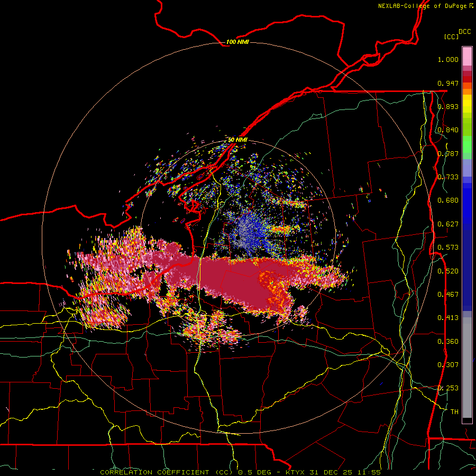The width and height of the screenshot is (476, 476).
Task: Click the 0.840 color scale value
Action: coord(448,130)
